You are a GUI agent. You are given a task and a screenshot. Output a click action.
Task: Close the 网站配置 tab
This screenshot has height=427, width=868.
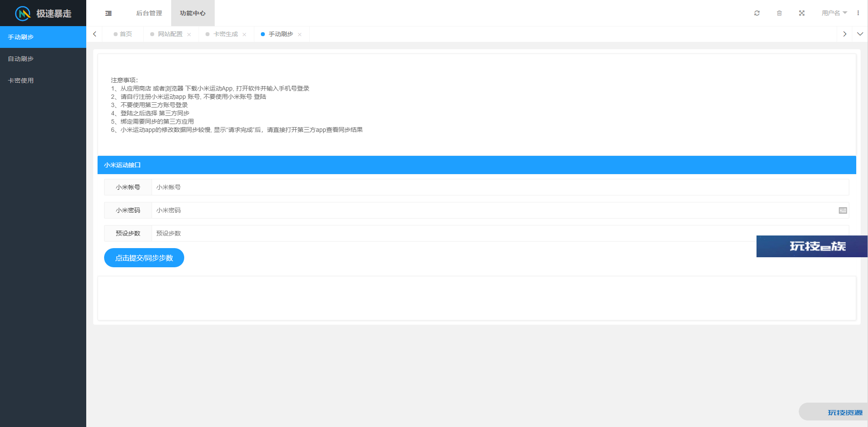[x=189, y=34]
